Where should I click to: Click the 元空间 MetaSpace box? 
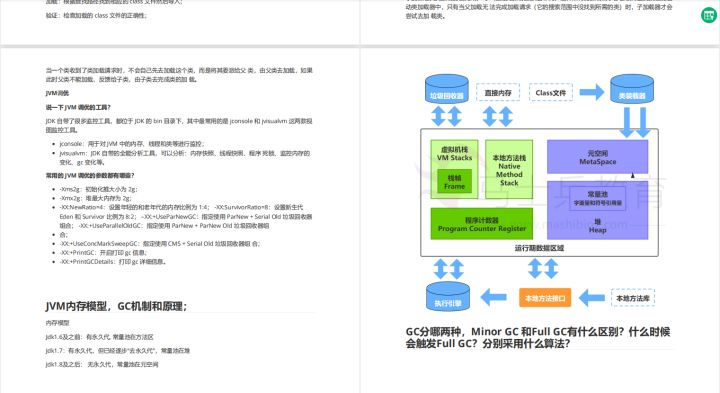click(597, 157)
